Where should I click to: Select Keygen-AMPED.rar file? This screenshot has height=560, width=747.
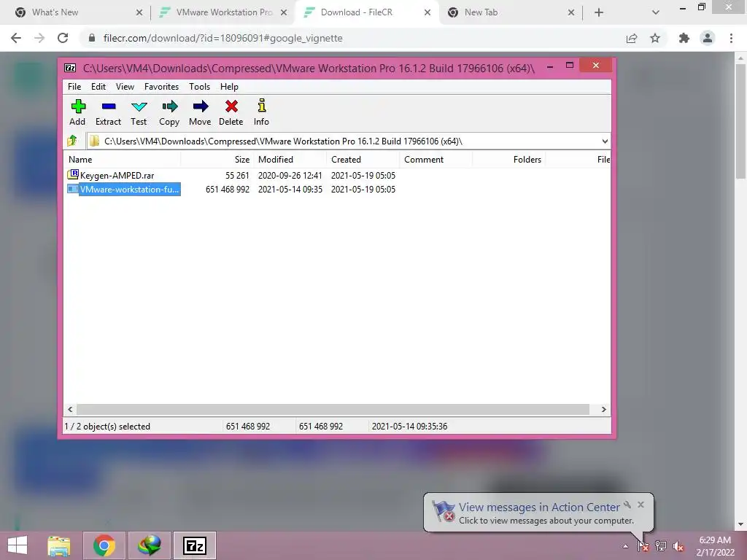point(117,175)
